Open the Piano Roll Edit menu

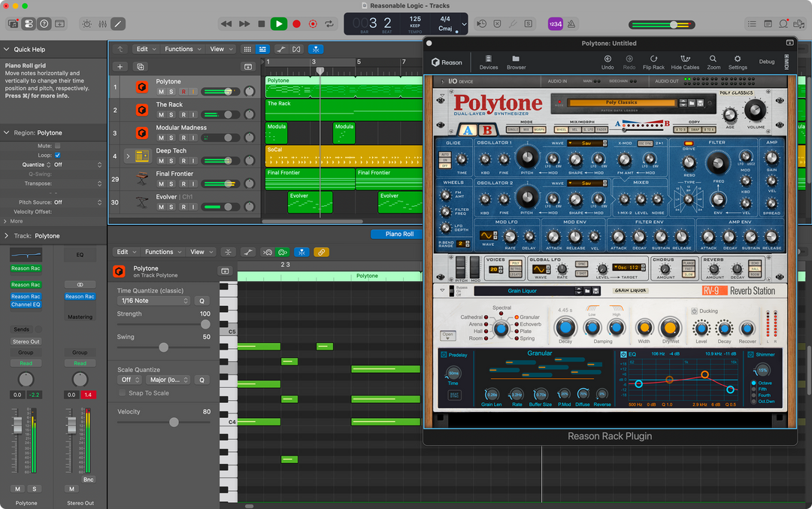[126, 252]
